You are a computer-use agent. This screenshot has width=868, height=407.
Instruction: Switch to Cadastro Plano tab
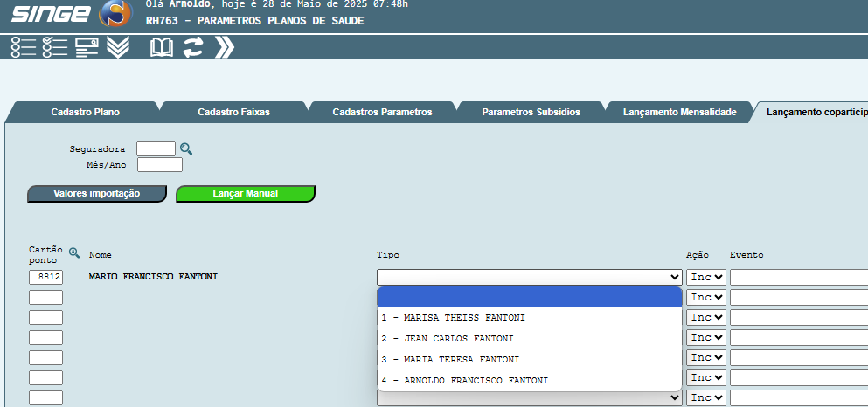85,113
